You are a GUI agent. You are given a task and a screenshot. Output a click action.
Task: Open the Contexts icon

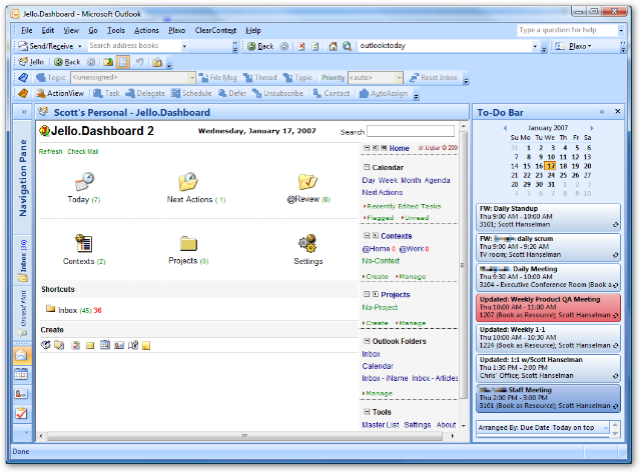[x=84, y=243]
